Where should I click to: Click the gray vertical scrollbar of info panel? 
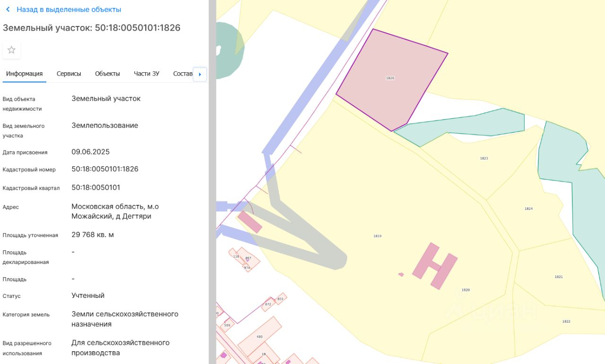(212, 182)
